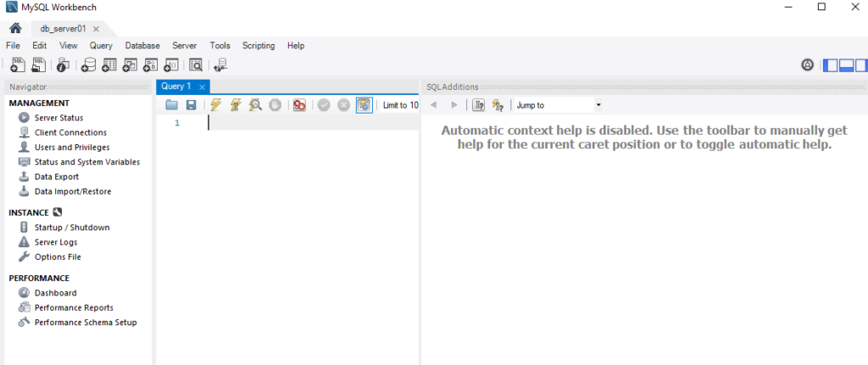The width and height of the screenshot is (868, 365).
Task: Click the Explain query magnifier icon
Action: (255, 105)
